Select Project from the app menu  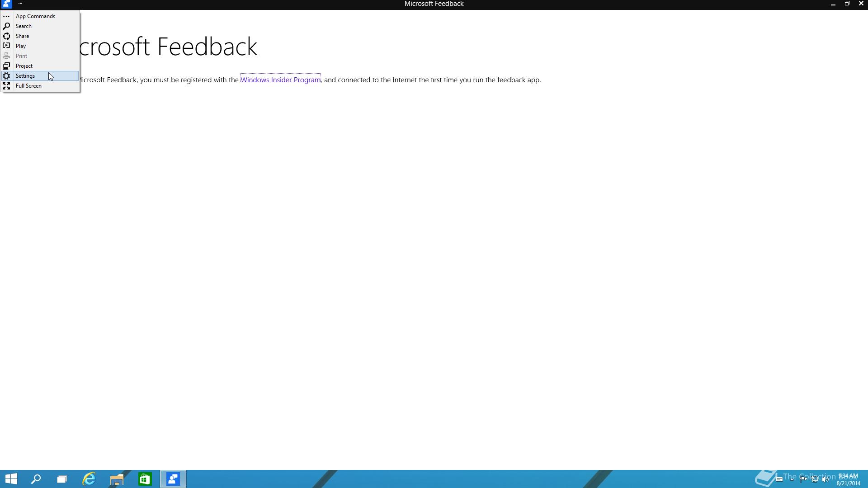[40, 66]
